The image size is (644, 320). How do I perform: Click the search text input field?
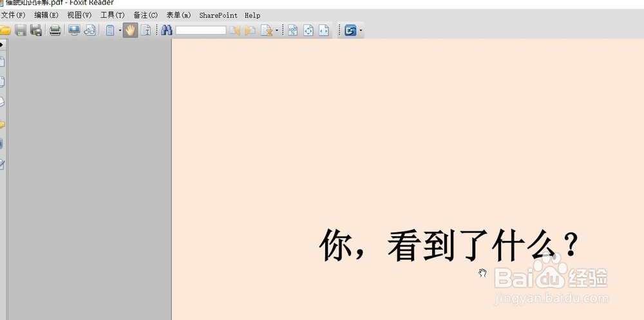pos(201,30)
